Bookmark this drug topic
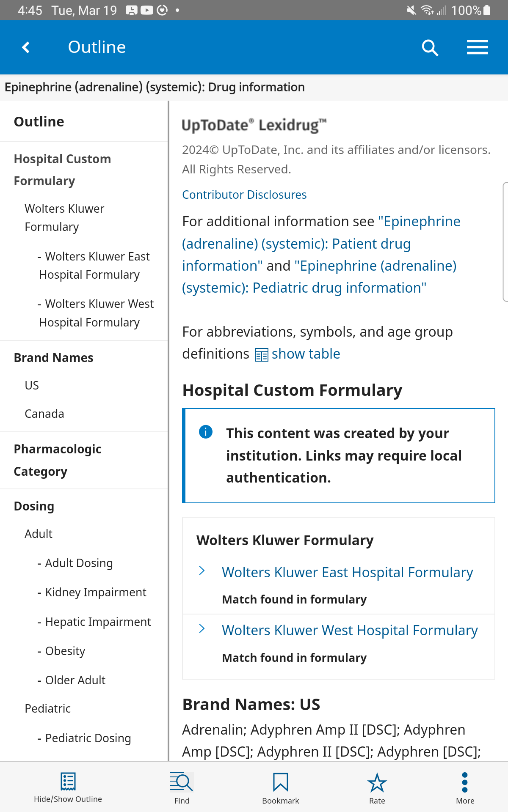This screenshot has height=812, width=508. click(280, 787)
